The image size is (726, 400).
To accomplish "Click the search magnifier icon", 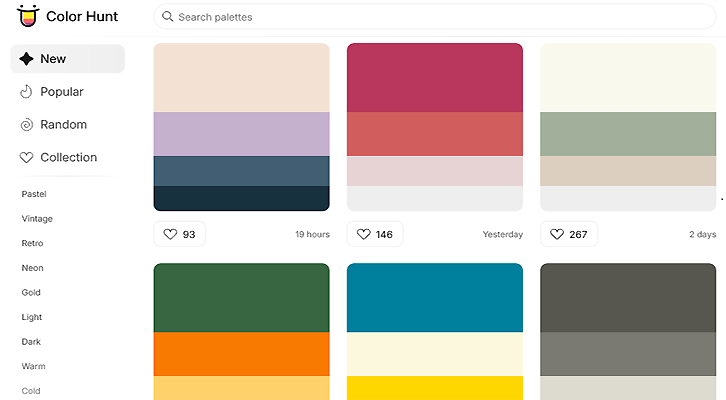I will [x=167, y=17].
